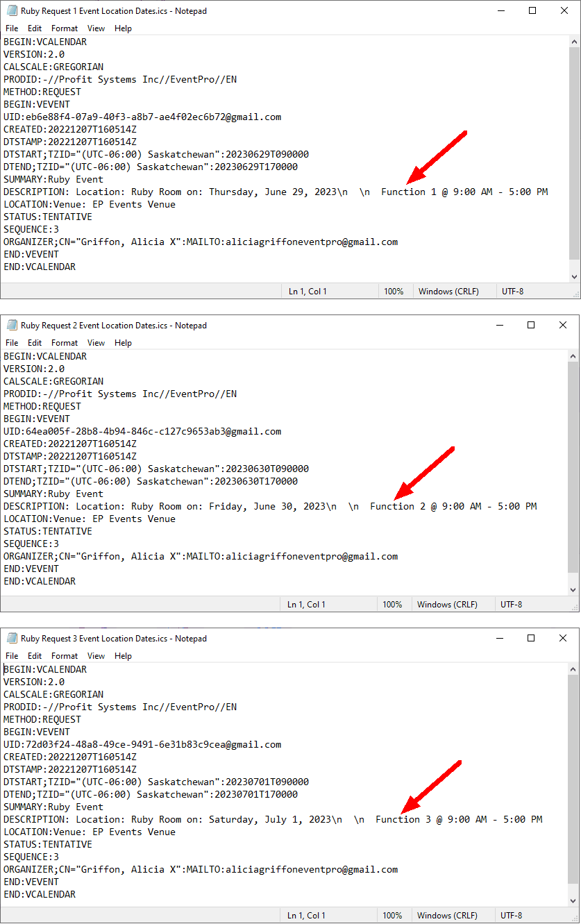Click SUMMARY:Ruby Event line in Ruby Request 2 window

click(x=53, y=494)
